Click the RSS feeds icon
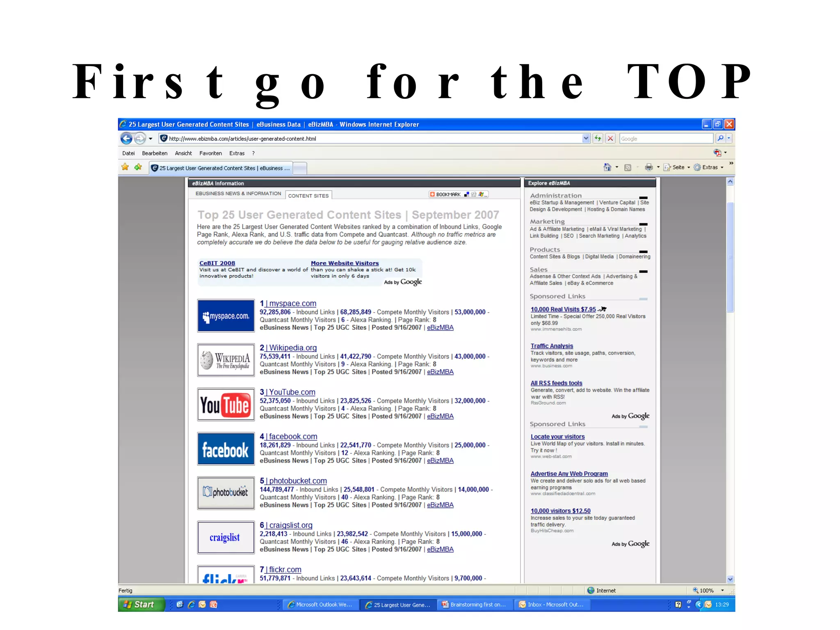840x630 pixels. click(x=628, y=167)
